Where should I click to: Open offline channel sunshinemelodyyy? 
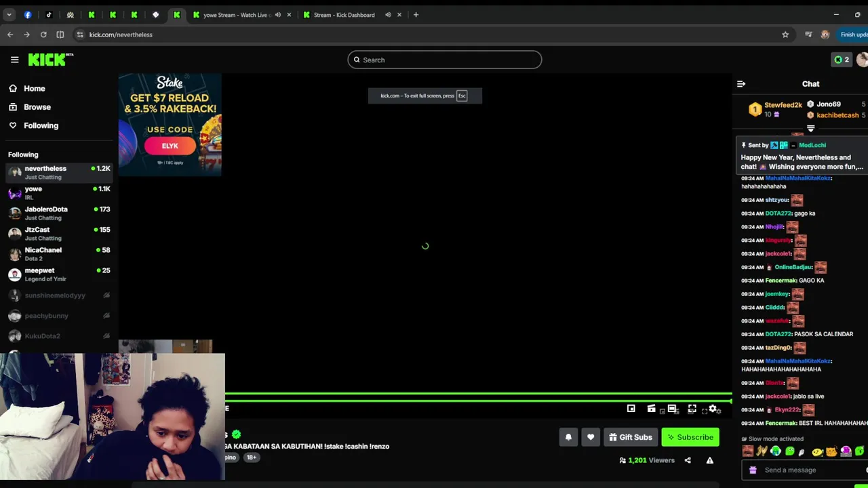[x=59, y=296]
